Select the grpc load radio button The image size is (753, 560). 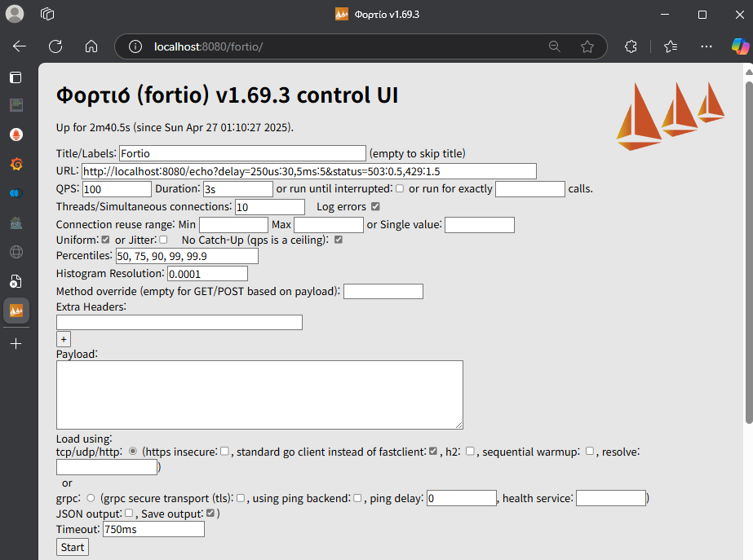pos(91,498)
